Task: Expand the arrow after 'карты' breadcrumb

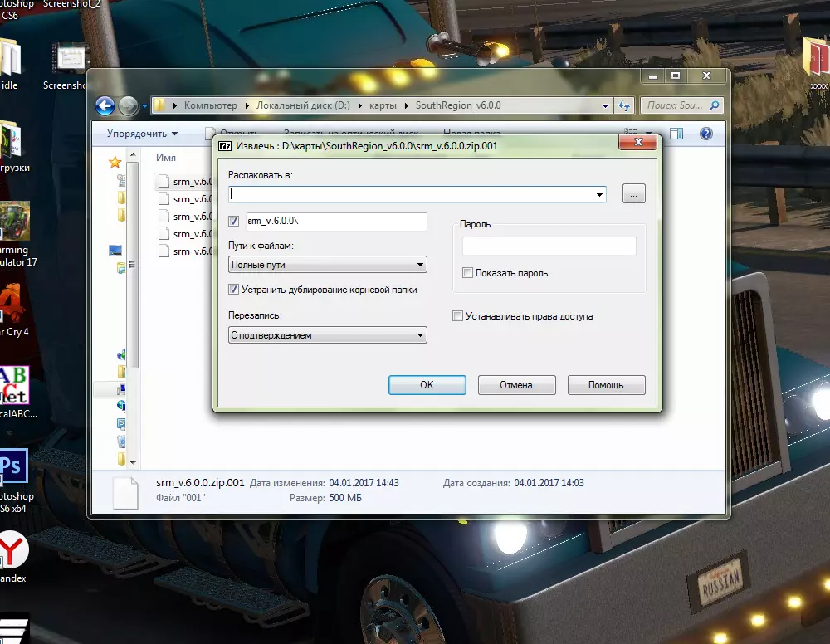Action: tap(406, 106)
